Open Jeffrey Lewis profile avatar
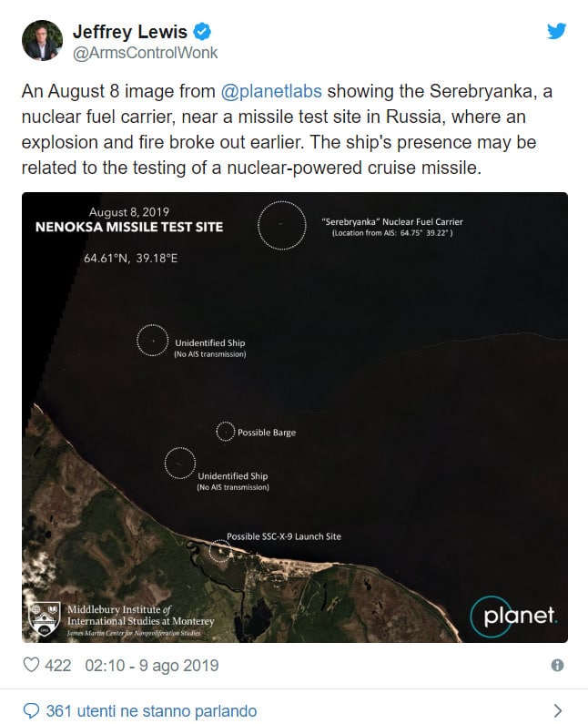The height and width of the screenshot is (724, 588). pos(42,40)
